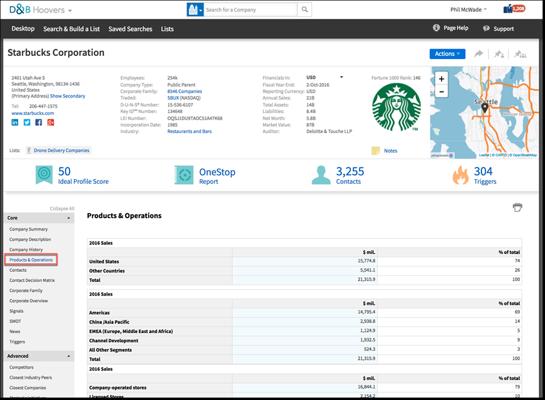Viewport: 545px width, 400px height.
Task: Open the USD currency dropdown
Action: [342, 77]
